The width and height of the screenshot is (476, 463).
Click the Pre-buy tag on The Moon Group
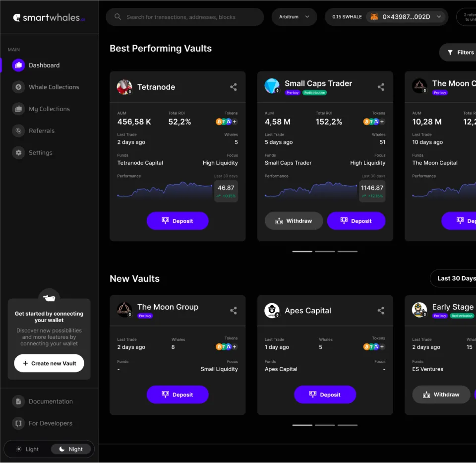(x=145, y=316)
